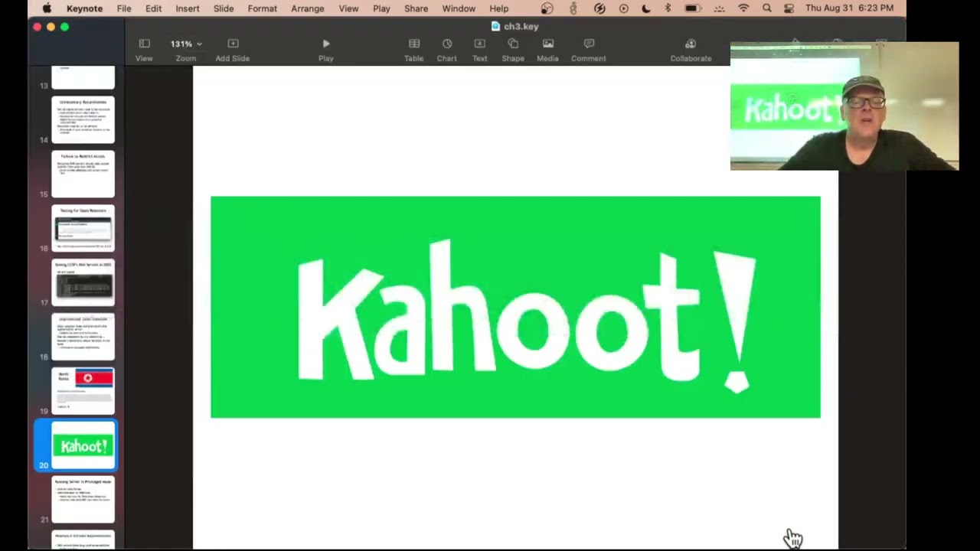Image resolution: width=980 pixels, height=551 pixels.
Task: Open the Keynote application menu
Action: click(84, 8)
